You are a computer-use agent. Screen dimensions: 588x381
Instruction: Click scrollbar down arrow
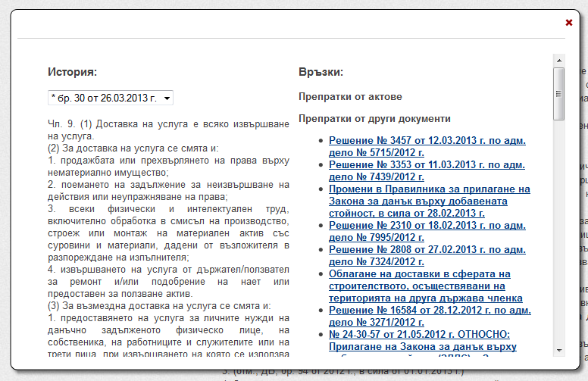[x=559, y=350]
